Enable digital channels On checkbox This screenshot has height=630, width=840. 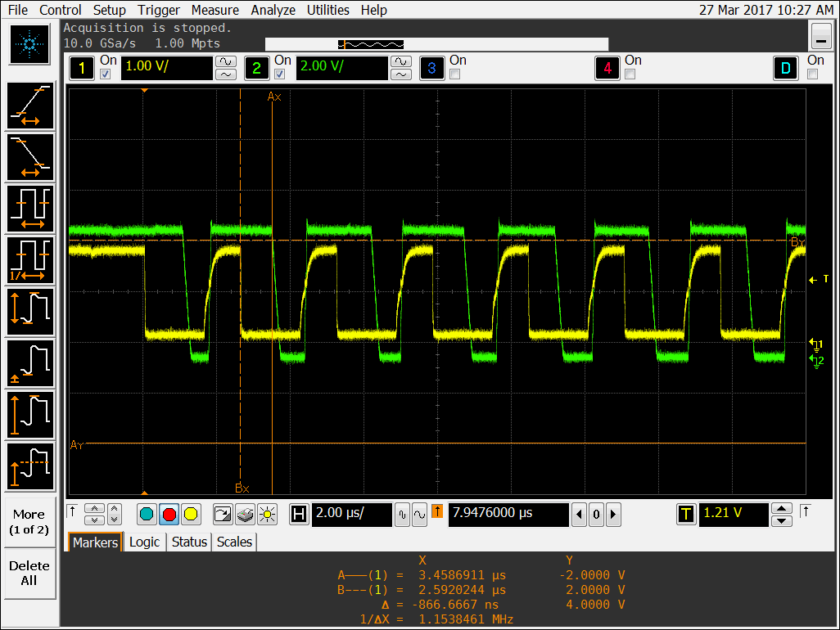[x=813, y=74]
